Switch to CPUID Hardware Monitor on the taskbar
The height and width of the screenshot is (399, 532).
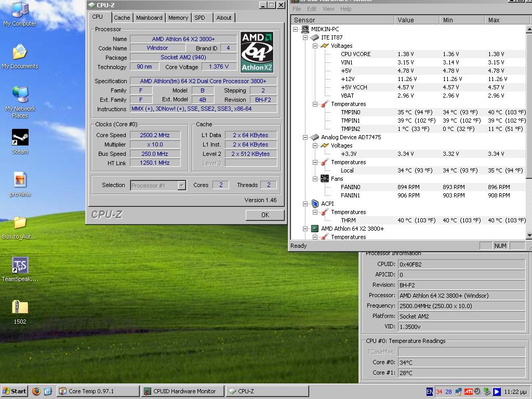point(183,391)
